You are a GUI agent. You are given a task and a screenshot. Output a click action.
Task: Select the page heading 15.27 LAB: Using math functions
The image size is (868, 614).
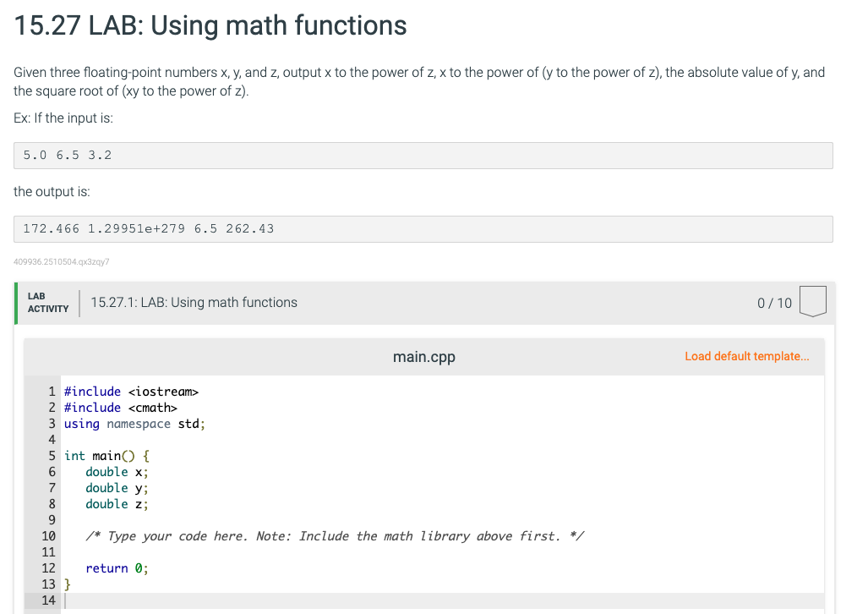click(x=209, y=25)
